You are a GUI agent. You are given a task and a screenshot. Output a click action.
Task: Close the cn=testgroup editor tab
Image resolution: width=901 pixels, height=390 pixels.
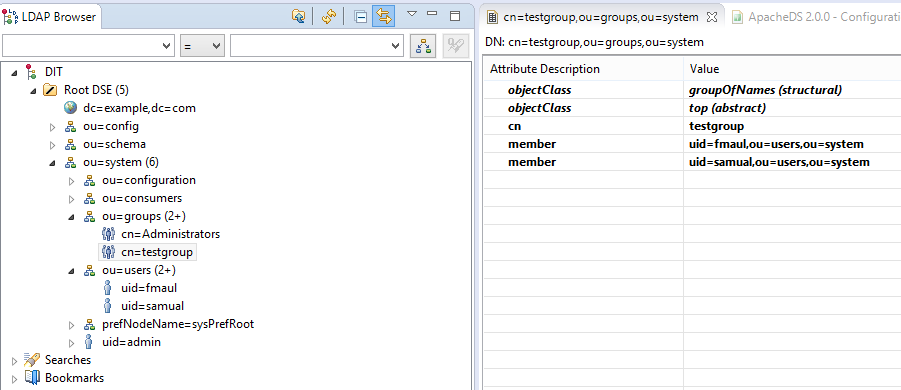tap(711, 17)
